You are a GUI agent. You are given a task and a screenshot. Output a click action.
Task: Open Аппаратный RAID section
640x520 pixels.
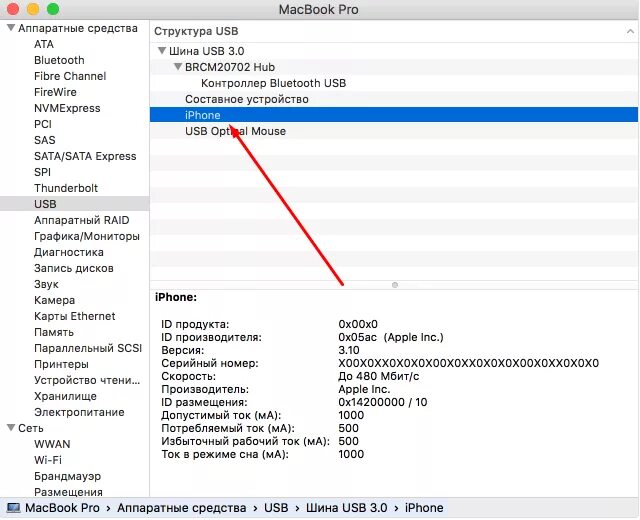pyautogui.click(x=82, y=220)
